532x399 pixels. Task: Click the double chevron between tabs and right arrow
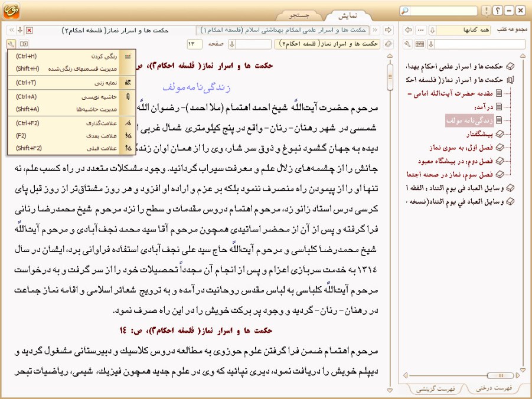click(375, 30)
